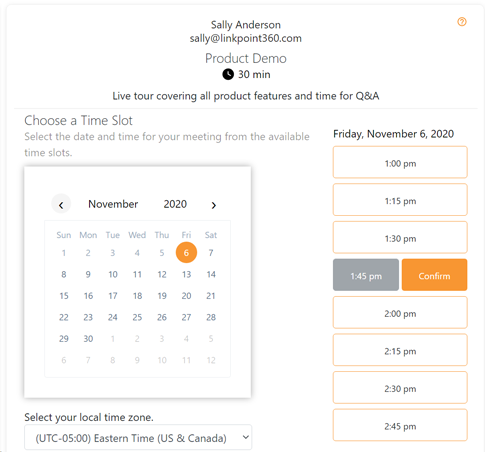Select November 30 on the calendar
The width and height of the screenshot is (485, 452).
(88, 339)
